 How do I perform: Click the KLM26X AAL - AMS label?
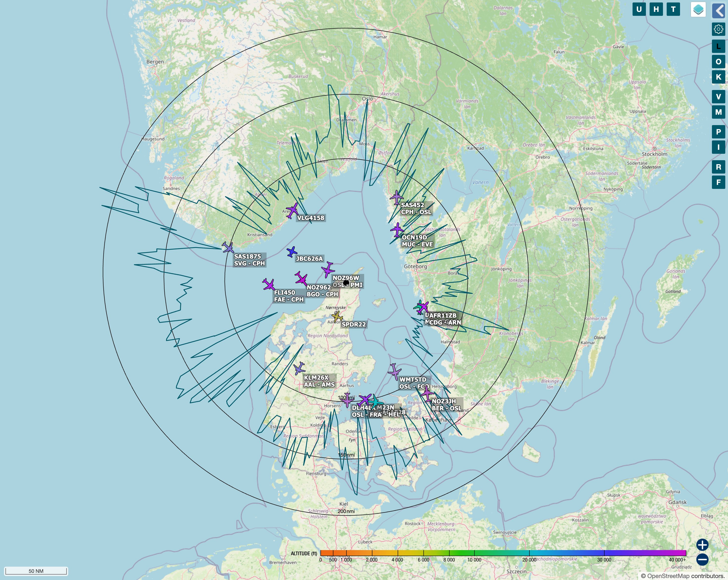[x=319, y=381]
